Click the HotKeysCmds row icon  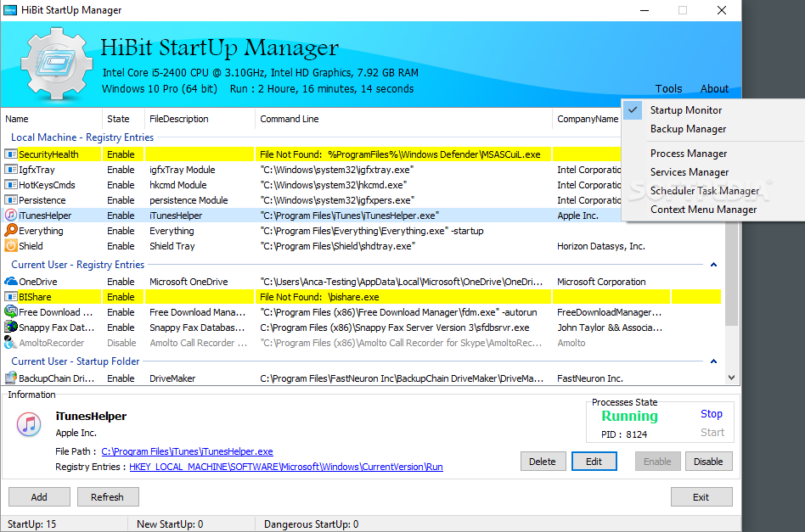(11, 185)
